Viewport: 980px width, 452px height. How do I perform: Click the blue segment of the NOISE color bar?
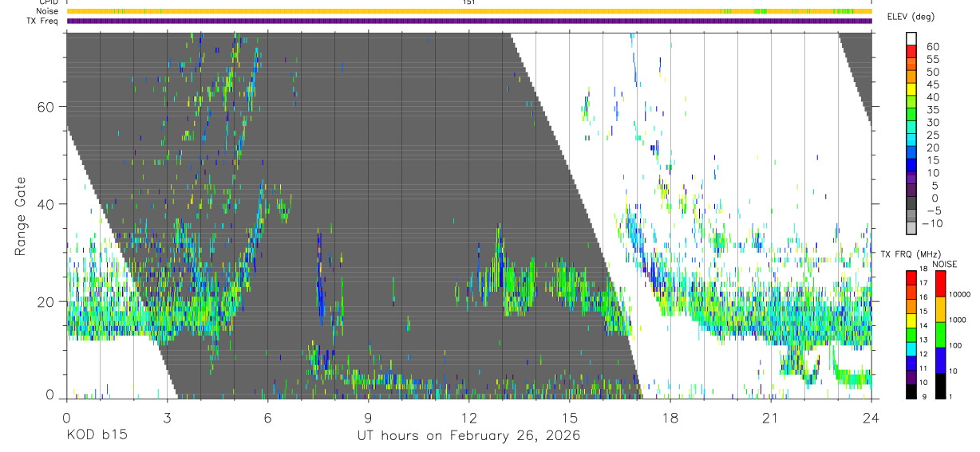[939, 360]
